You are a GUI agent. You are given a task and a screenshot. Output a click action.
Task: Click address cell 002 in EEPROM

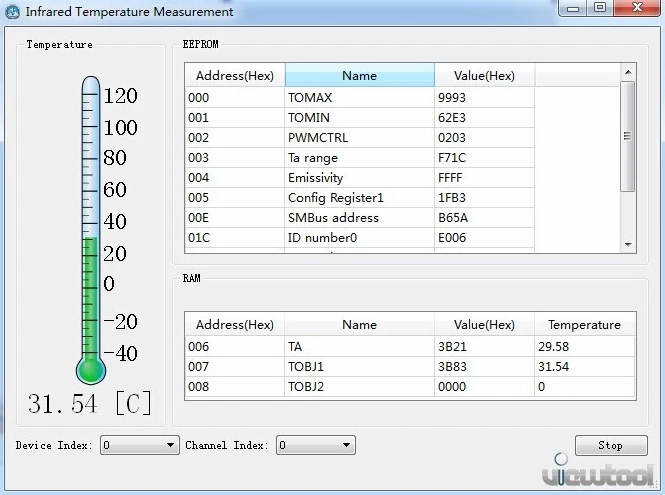[x=235, y=137]
